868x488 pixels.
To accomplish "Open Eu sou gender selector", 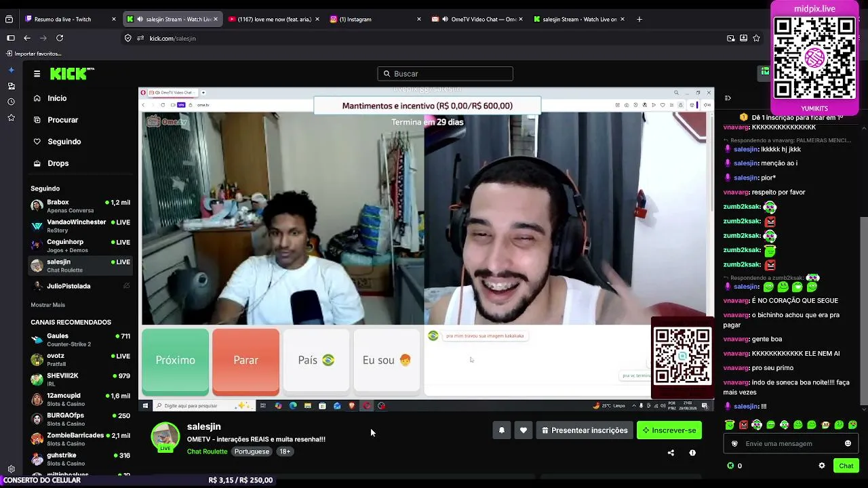I will tap(387, 361).
